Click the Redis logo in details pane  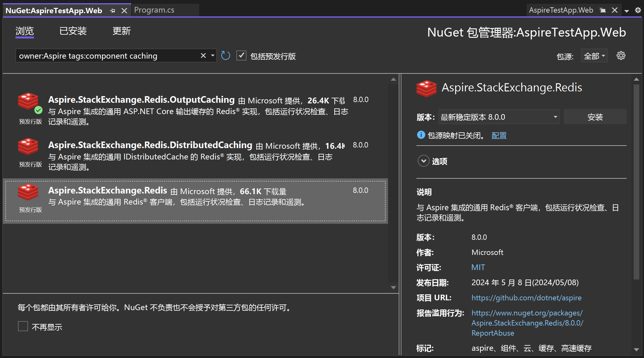(427, 89)
